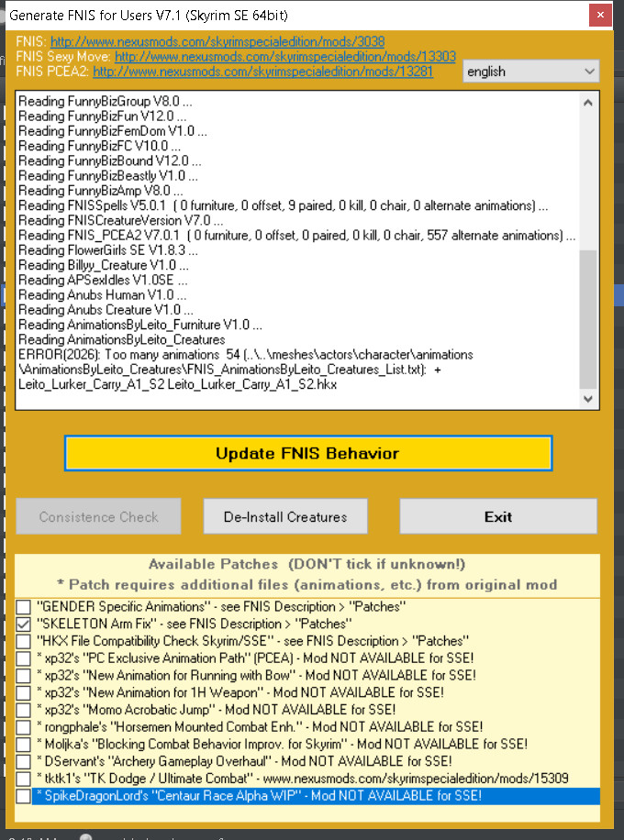The image size is (624, 840).
Task: Tick New Animation for Running with Bow checkbox
Action: point(24,676)
